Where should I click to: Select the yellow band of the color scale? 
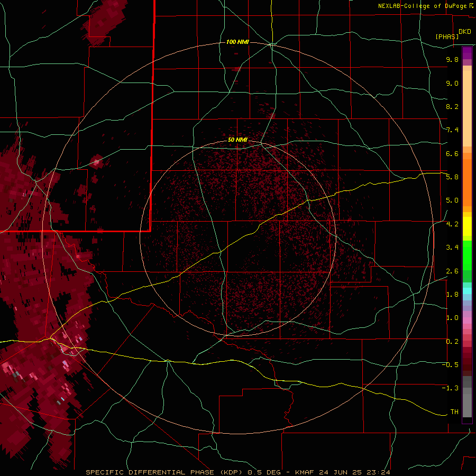coord(467,226)
